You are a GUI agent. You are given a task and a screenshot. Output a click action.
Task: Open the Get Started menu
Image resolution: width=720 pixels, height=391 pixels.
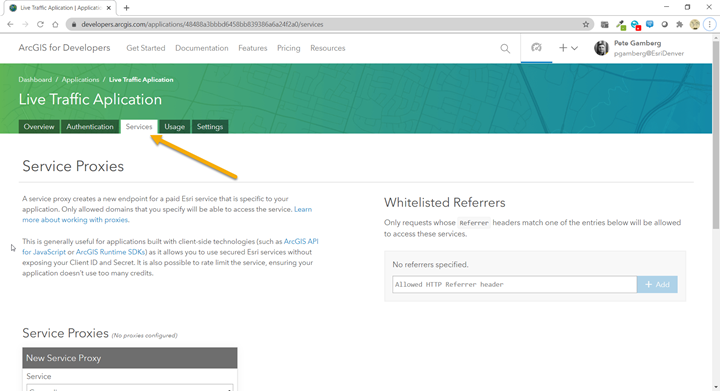click(146, 48)
